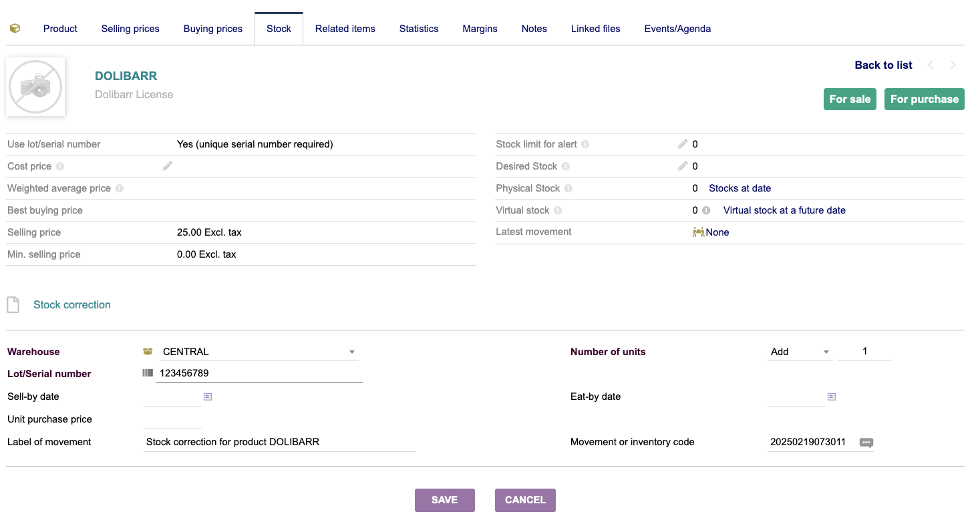Click info icon beside Virtual stock label
The image size is (980, 532).
pos(558,210)
